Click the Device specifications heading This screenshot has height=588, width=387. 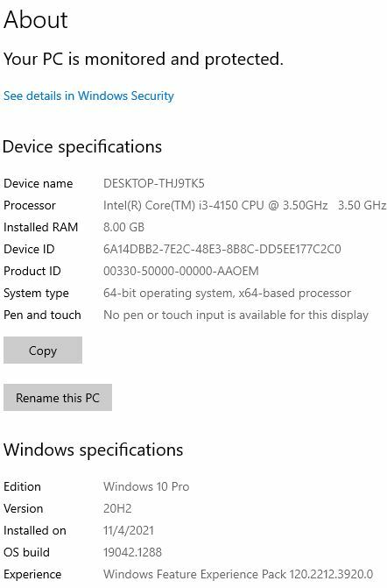click(82, 146)
